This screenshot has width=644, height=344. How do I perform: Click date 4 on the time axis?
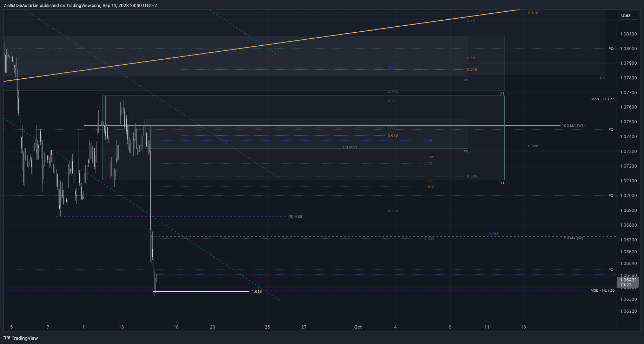pos(395,327)
